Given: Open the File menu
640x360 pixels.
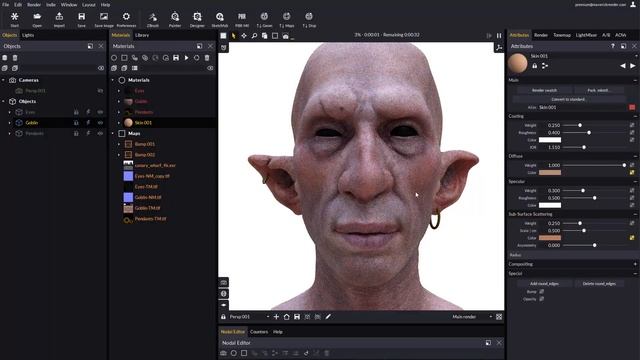Looking at the screenshot, I should point(5,4).
